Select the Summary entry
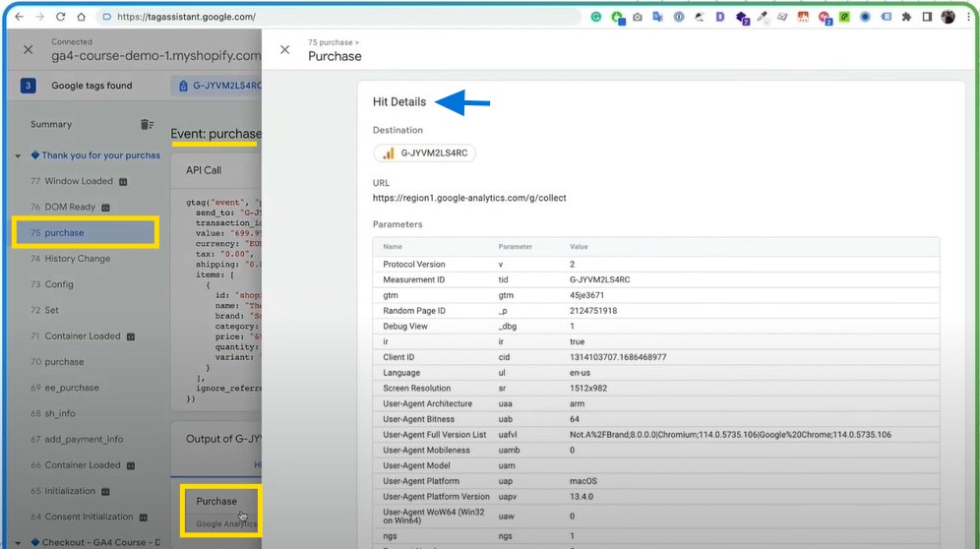The width and height of the screenshot is (980, 549). [51, 124]
